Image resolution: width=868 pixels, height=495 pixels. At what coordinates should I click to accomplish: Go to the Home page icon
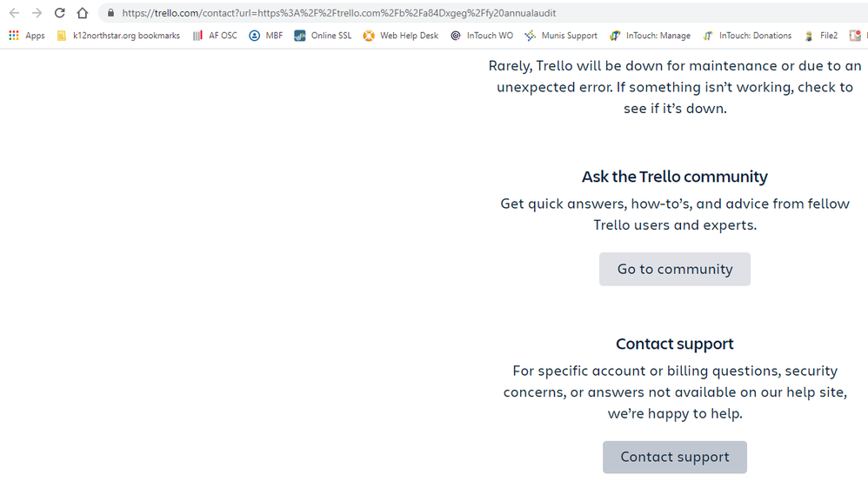[x=83, y=13]
